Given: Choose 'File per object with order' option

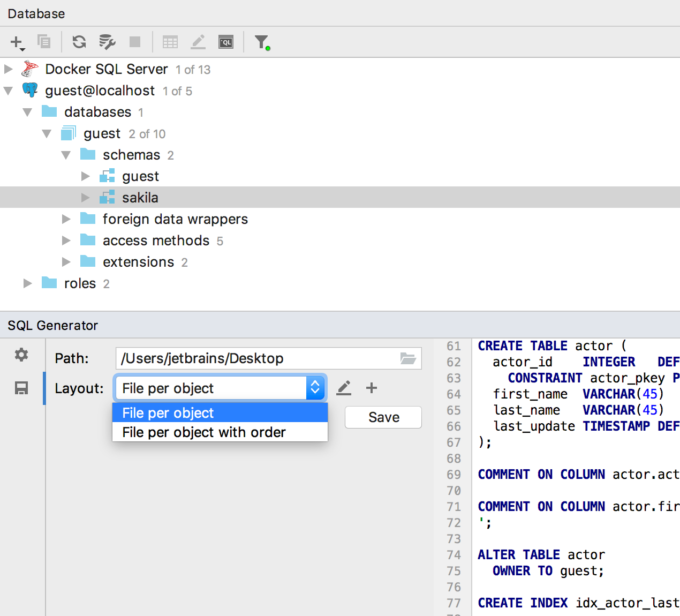Looking at the screenshot, I should [x=220, y=432].
